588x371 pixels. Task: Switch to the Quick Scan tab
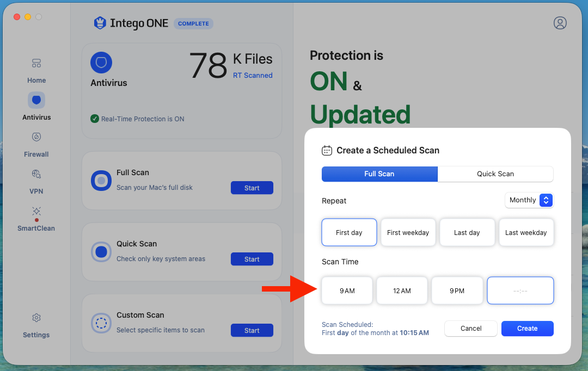click(495, 174)
